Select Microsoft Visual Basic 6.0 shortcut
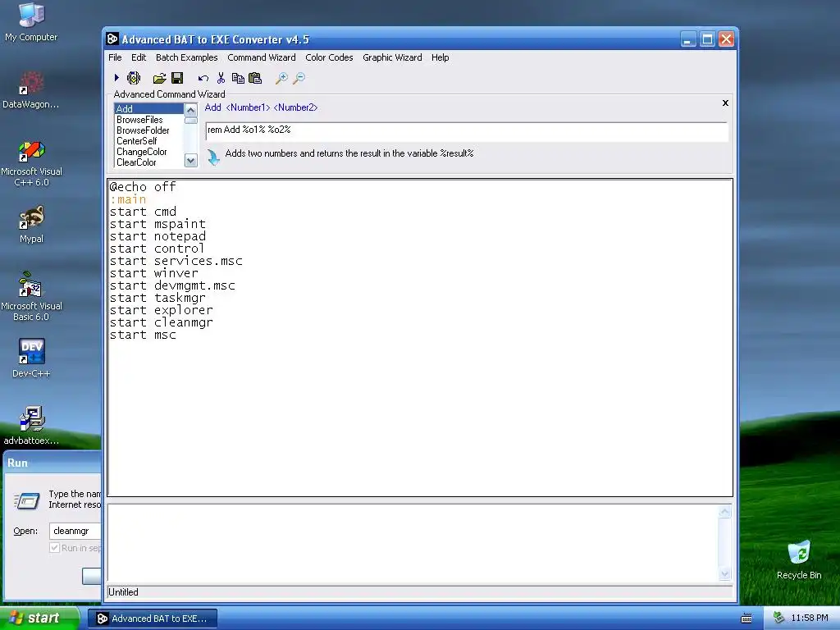The image size is (840, 630). (x=31, y=297)
